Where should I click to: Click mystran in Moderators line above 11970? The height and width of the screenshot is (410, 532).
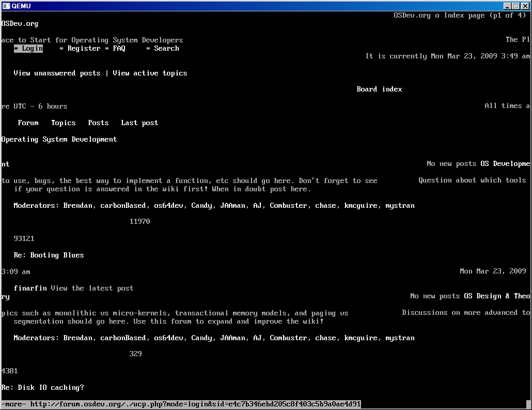[400, 205]
